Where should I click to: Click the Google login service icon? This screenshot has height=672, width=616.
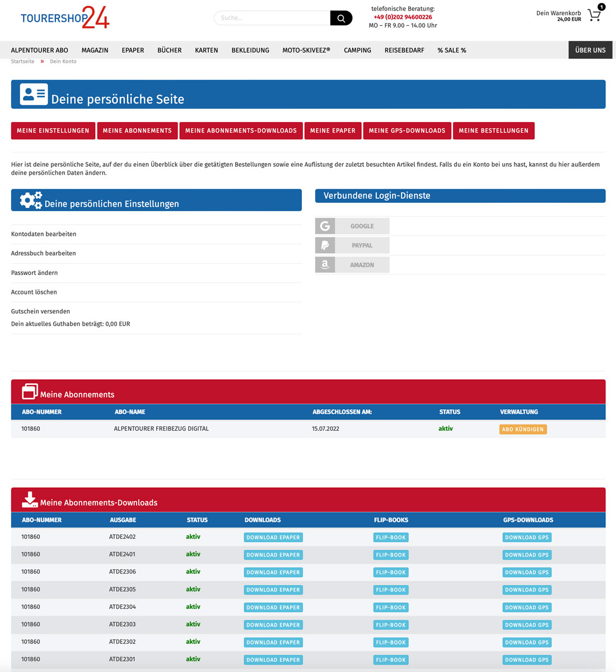click(x=325, y=226)
